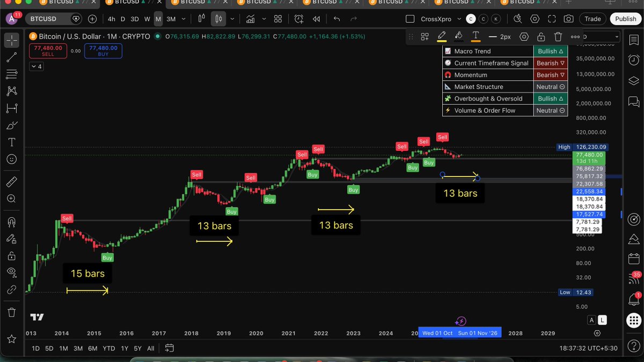
Task: Activate the zoom in tool
Action: point(11,199)
